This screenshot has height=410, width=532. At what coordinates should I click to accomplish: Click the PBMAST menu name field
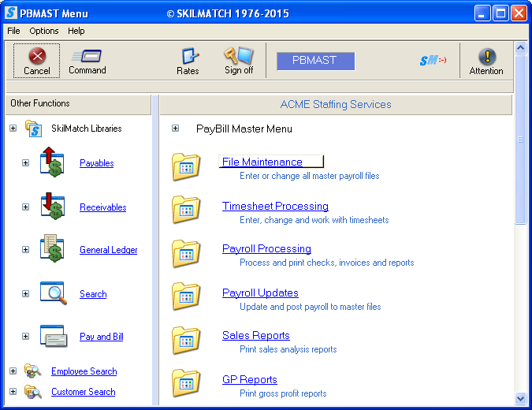pos(315,61)
